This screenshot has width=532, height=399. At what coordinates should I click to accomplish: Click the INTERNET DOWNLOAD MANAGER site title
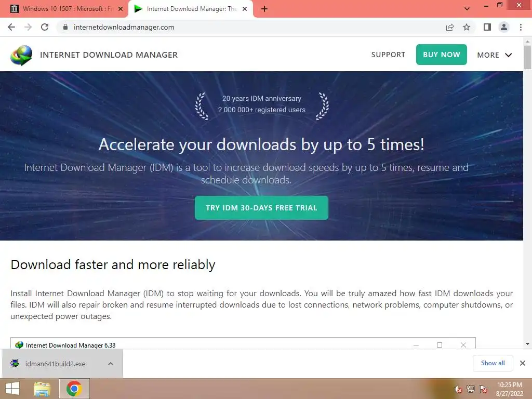pos(109,55)
